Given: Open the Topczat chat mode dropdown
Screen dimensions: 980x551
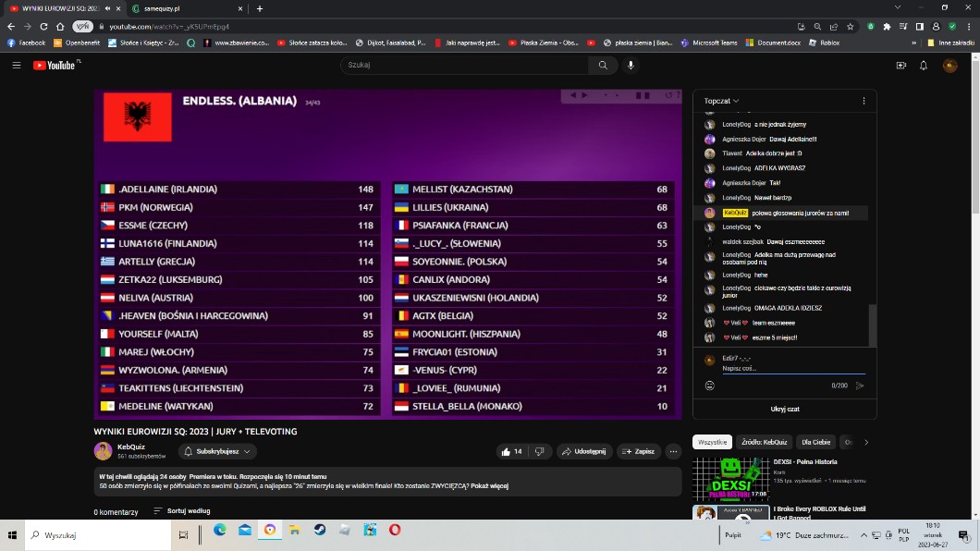Looking at the screenshot, I should click(721, 101).
